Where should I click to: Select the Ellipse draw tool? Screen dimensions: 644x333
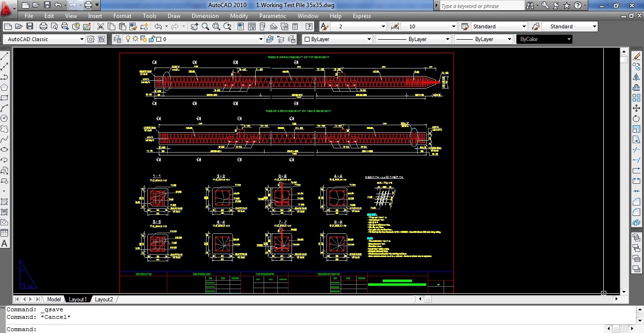pyautogui.click(x=4, y=149)
